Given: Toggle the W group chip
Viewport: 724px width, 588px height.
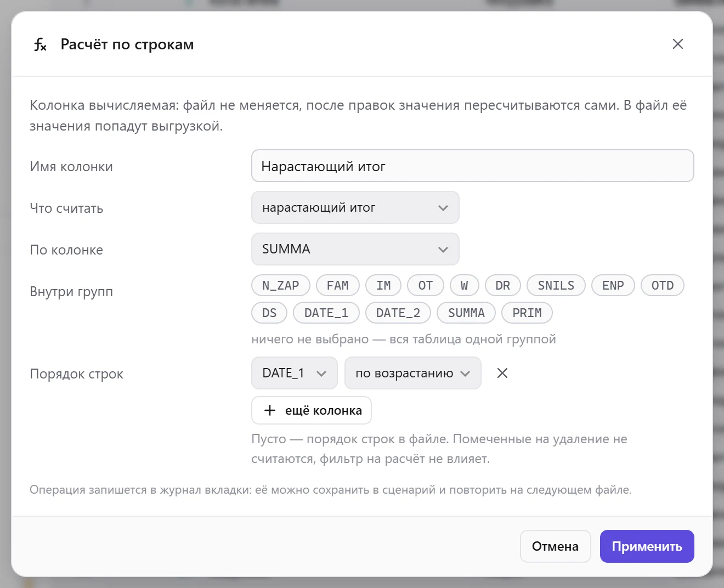Looking at the screenshot, I should pyautogui.click(x=465, y=285).
